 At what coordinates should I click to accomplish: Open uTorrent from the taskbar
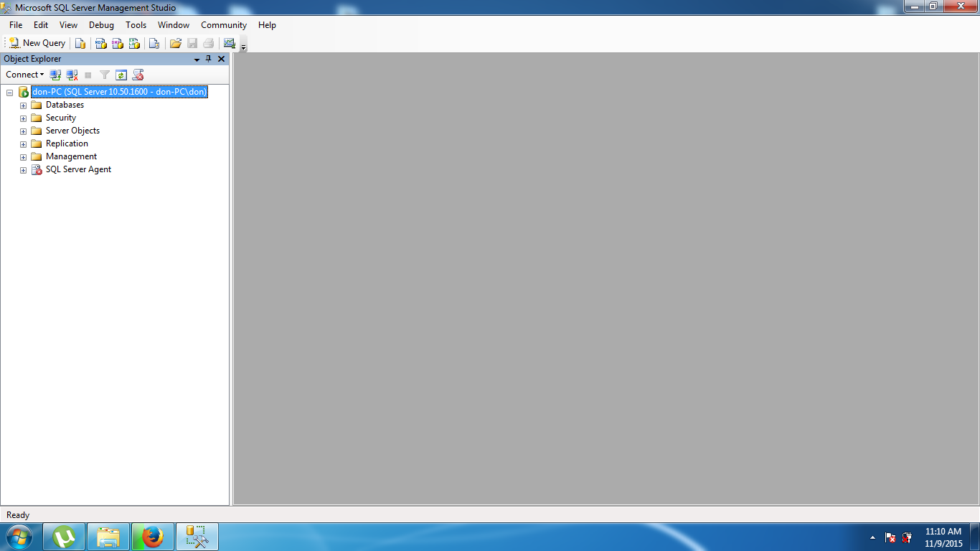(64, 537)
